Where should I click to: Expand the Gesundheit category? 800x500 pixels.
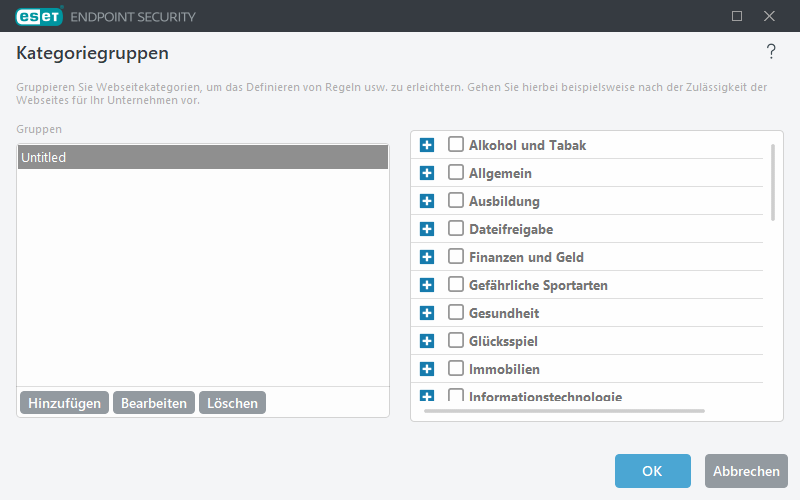(427, 313)
